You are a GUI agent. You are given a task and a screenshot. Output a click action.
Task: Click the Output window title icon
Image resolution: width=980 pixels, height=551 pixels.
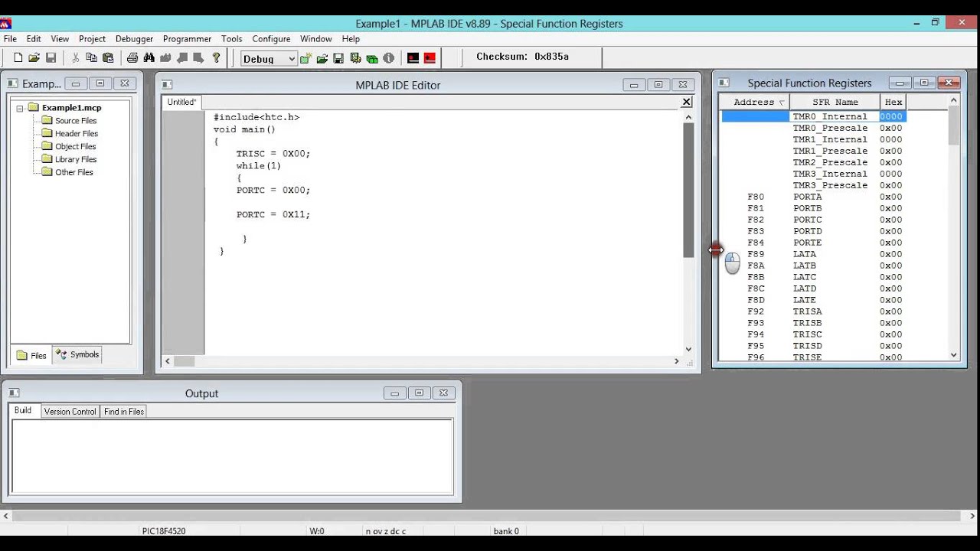pyautogui.click(x=14, y=393)
